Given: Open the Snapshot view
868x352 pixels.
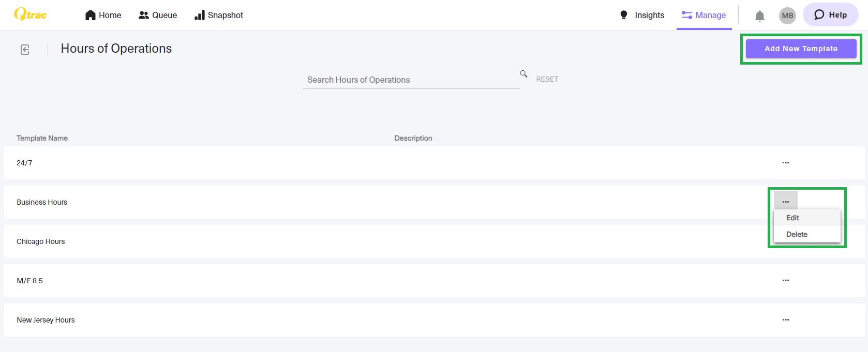Looking at the screenshot, I should [219, 16].
